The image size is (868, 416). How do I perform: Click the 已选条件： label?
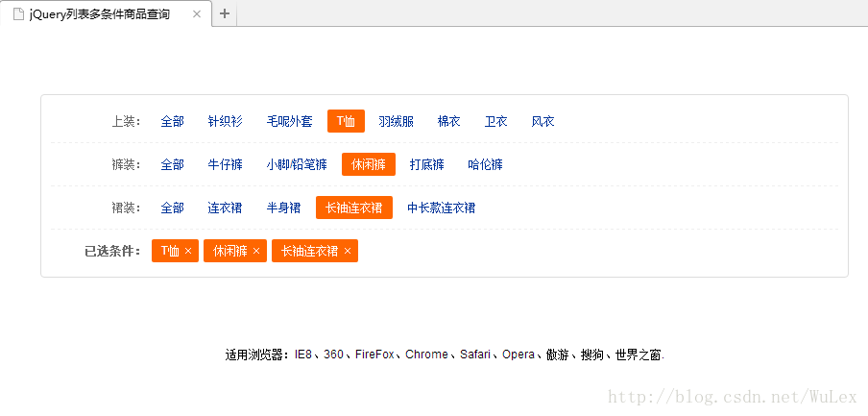coord(113,251)
